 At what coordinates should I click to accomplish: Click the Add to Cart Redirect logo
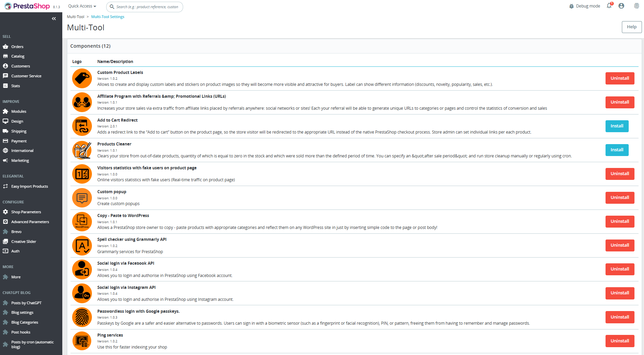click(x=82, y=126)
